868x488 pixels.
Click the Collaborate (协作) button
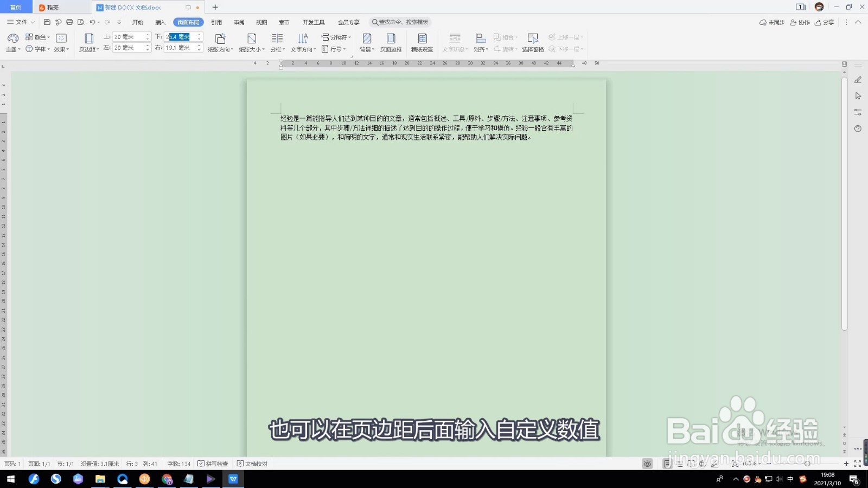click(800, 22)
